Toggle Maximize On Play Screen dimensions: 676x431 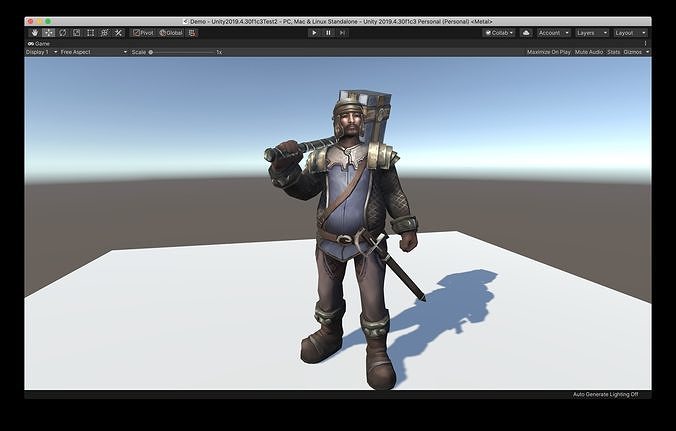point(548,52)
